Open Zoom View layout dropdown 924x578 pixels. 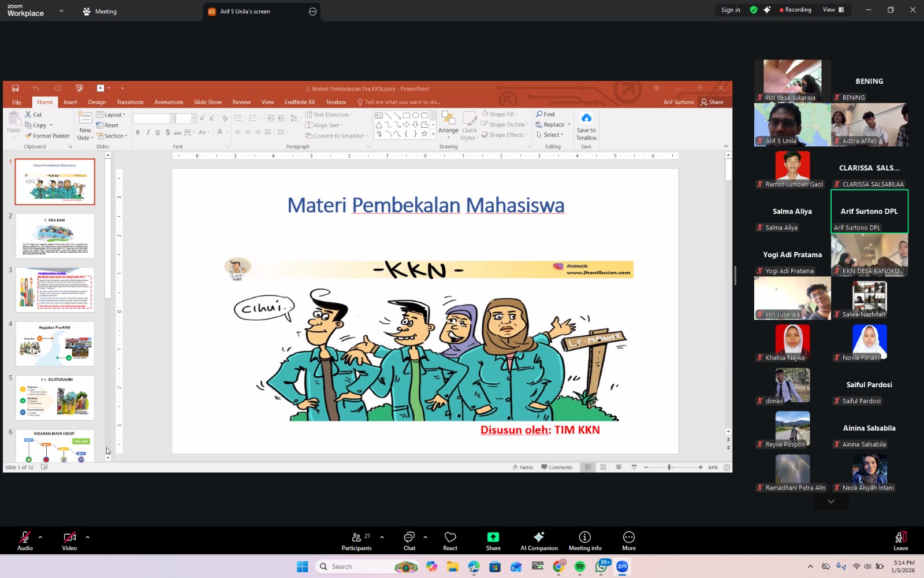[833, 10]
